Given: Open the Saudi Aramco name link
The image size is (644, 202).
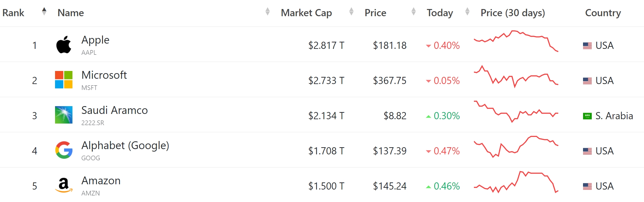Looking at the screenshot, I should coord(114,110).
